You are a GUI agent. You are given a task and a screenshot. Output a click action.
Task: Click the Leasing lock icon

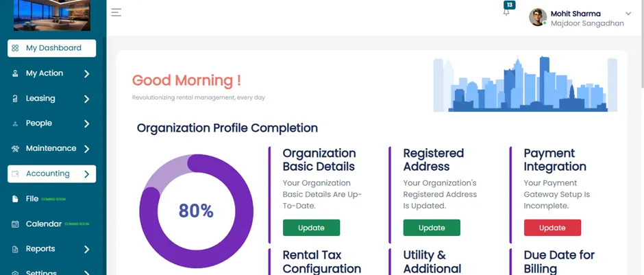click(x=15, y=99)
